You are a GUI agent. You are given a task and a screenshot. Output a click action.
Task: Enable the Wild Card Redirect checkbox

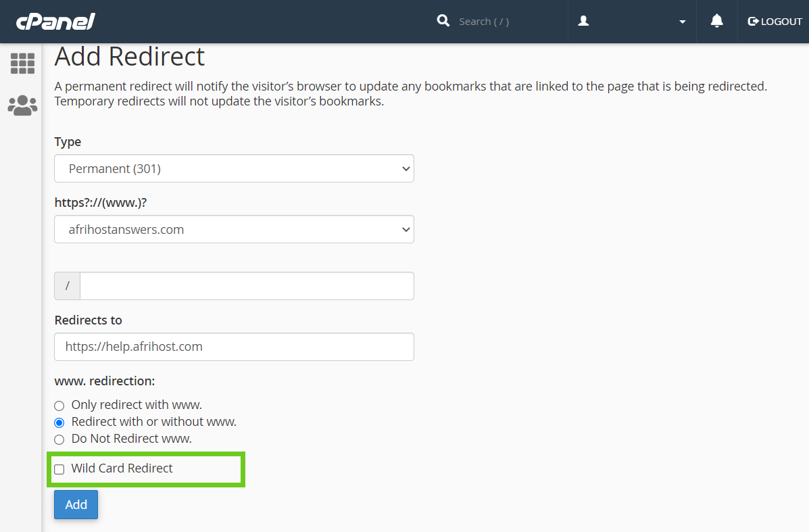59,469
